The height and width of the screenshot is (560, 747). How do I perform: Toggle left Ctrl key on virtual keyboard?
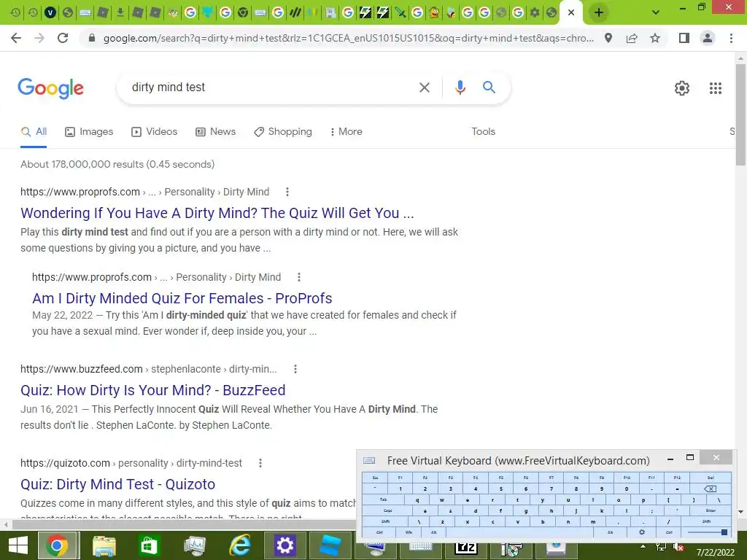pyautogui.click(x=379, y=532)
